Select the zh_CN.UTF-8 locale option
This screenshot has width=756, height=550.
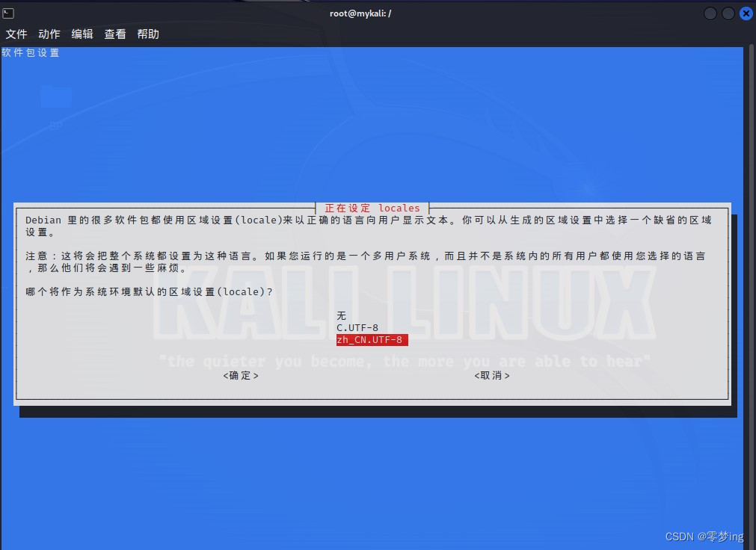(372, 340)
